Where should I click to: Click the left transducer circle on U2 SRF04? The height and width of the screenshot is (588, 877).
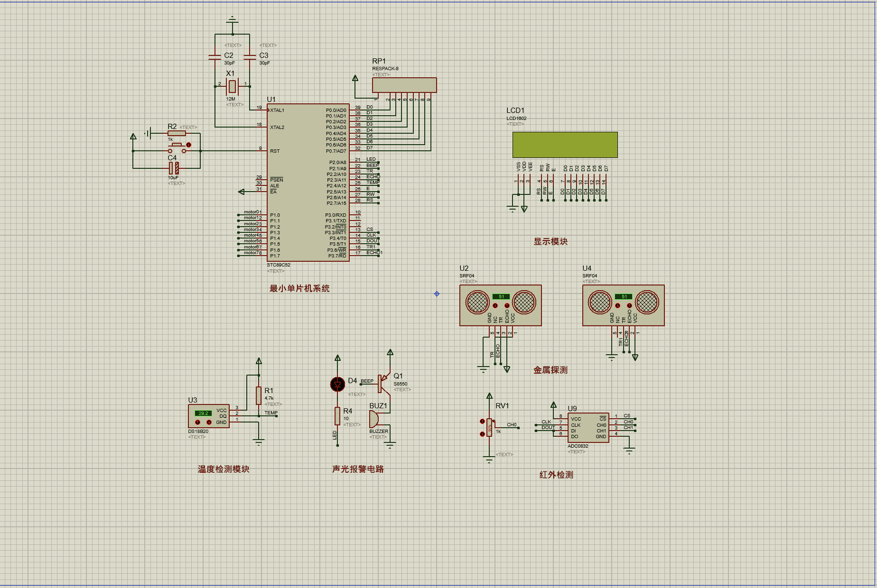coord(477,302)
